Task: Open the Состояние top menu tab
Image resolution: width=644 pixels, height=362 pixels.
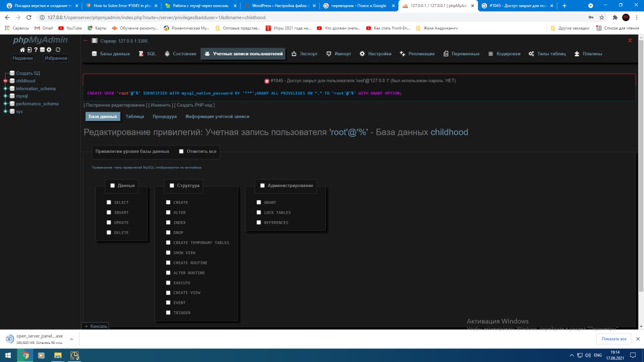Action: pos(181,54)
